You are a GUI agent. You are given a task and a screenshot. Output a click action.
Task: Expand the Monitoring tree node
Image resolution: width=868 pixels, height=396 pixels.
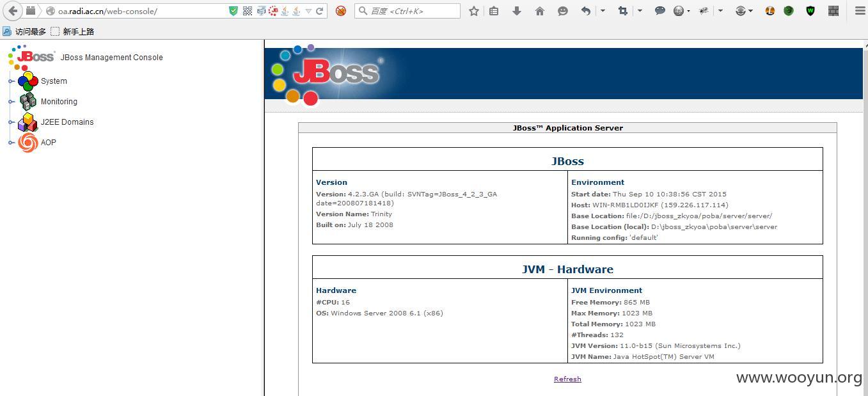[x=11, y=102]
